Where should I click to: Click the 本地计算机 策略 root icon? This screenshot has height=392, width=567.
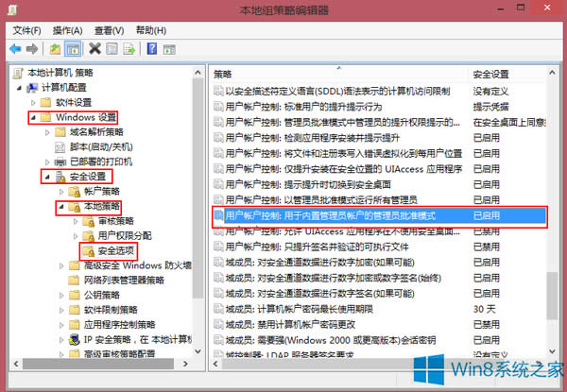point(18,73)
